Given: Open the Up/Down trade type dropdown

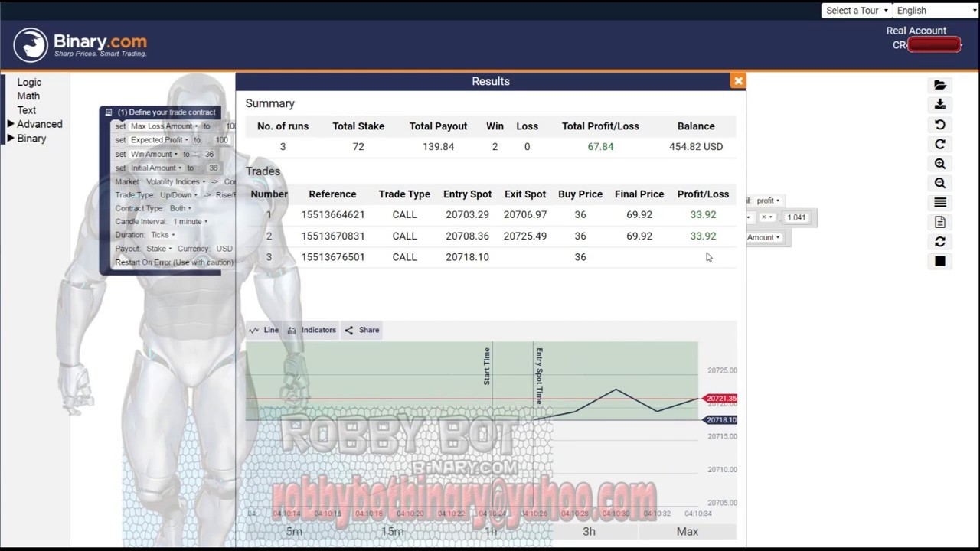Looking at the screenshot, I should point(178,195).
